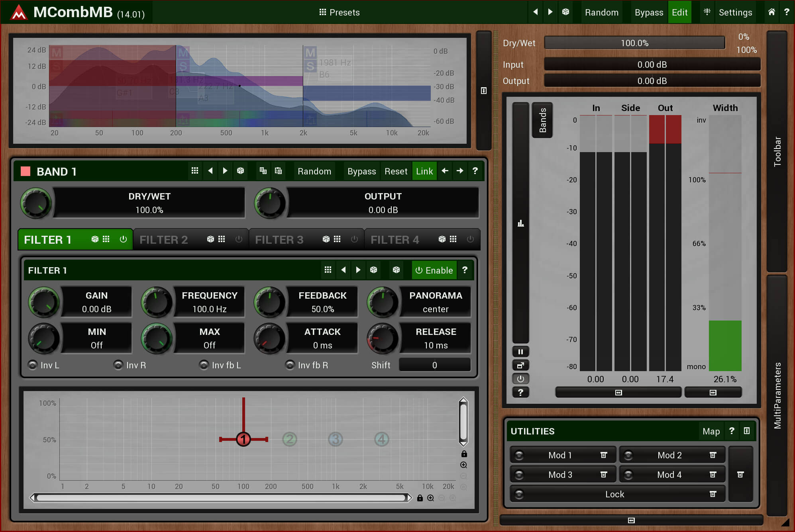Image resolution: width=795 pixels, height=532 pixels.
Task: Toggle Inv fb R option
Action: [307, 365]
